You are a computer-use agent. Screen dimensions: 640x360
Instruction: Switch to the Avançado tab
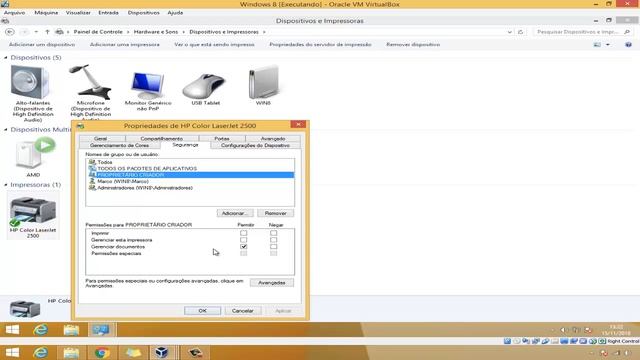(273, 139)
